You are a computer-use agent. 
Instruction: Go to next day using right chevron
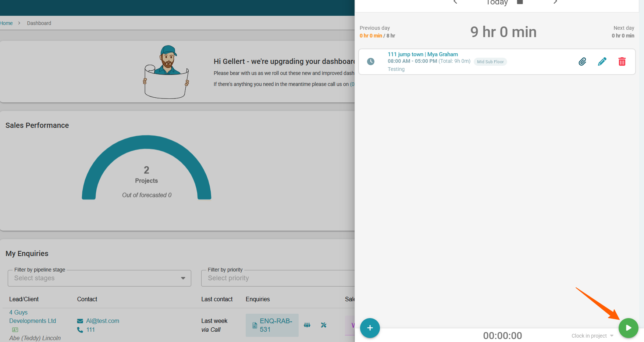pos(555,2)
